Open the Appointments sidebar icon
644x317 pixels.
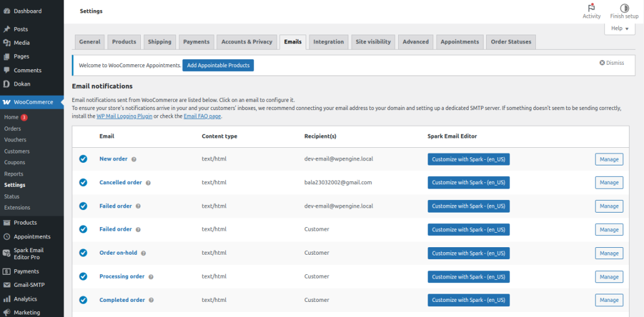(6, 236)
